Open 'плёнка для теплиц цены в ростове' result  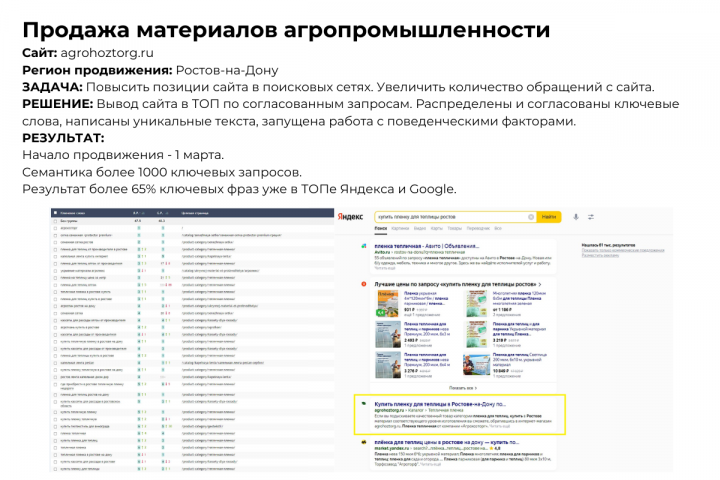pos(447,442)
